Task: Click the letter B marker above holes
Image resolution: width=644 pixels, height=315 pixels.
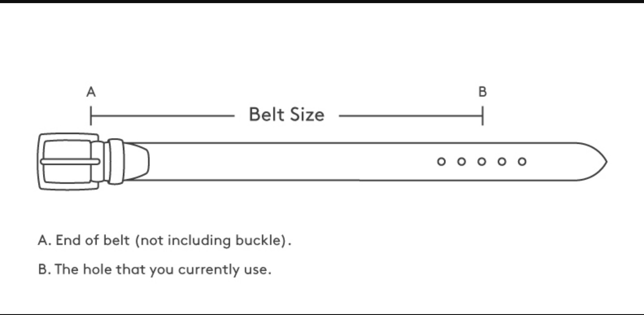Action: (x=483, y=92)
